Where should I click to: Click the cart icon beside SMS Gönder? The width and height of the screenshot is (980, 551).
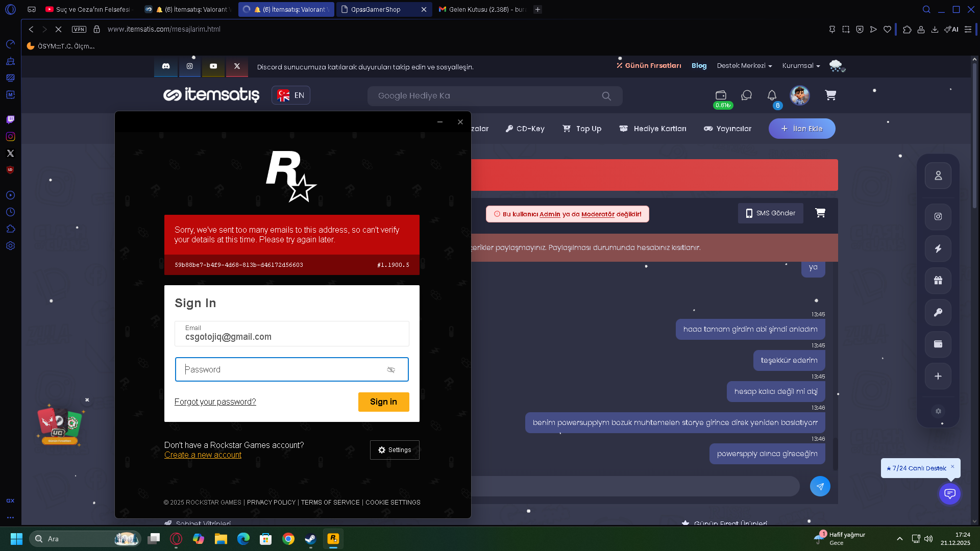click(820, 213)
